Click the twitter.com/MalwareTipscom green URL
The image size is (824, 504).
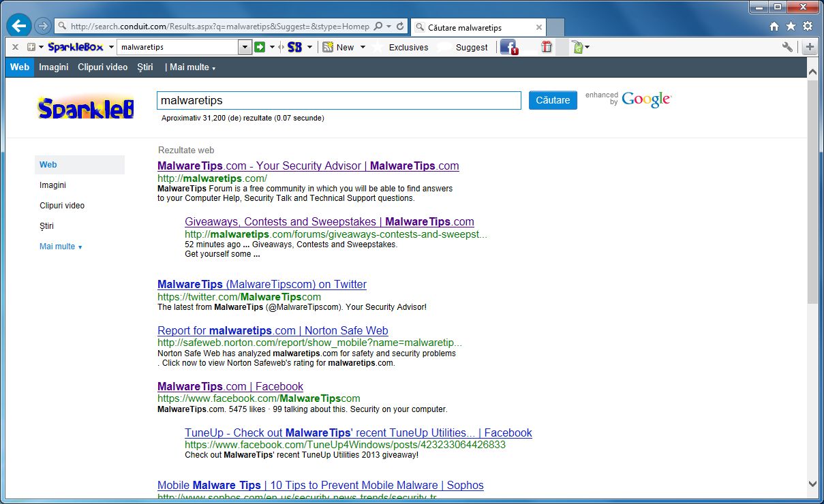pos(239,297)
